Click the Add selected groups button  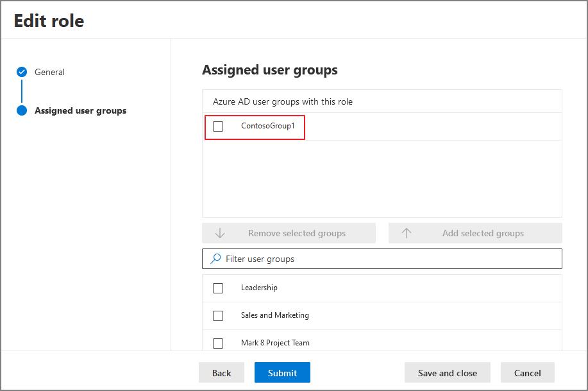(475, 233)
